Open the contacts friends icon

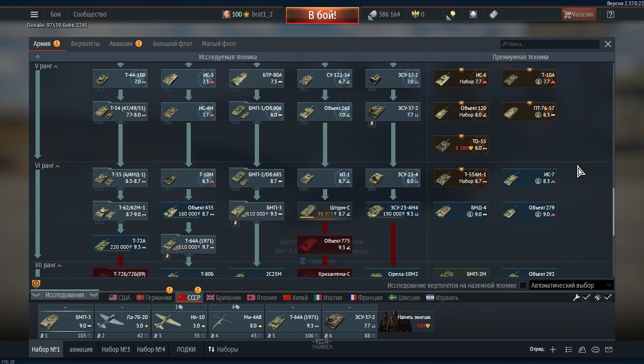582,349
